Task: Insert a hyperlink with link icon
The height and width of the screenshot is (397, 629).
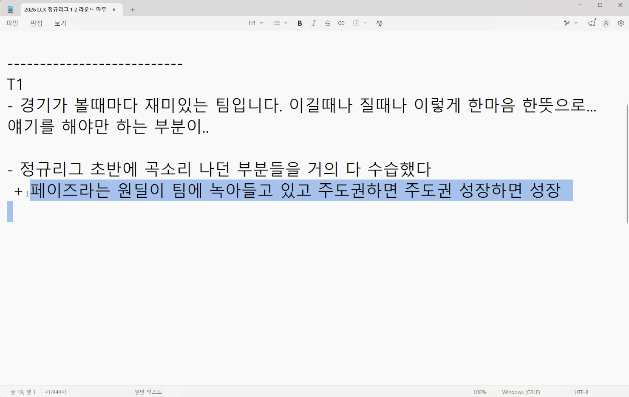Action: 341,23
